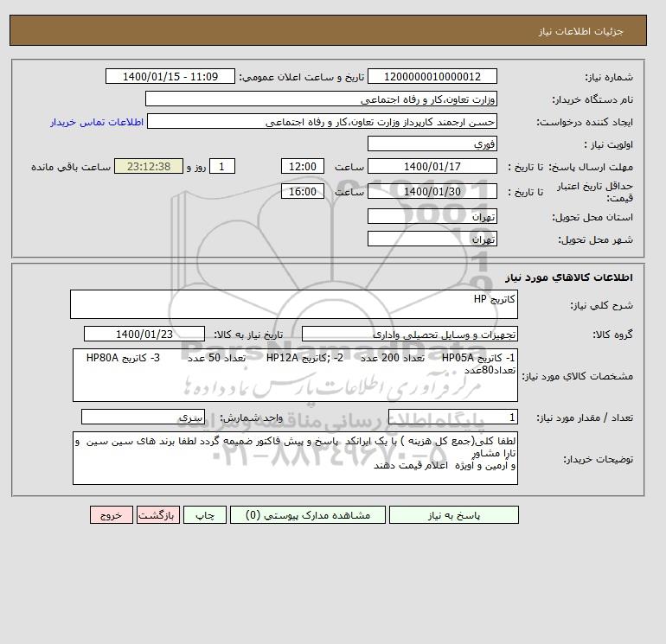Click the اولویت نیاز field showing فوري

[432, 143]
